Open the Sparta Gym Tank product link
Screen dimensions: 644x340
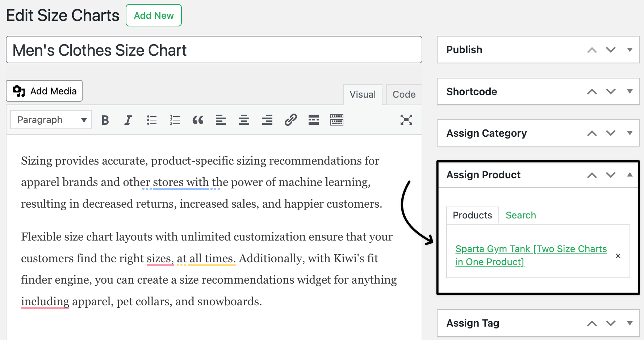click(x=531, y=255)
